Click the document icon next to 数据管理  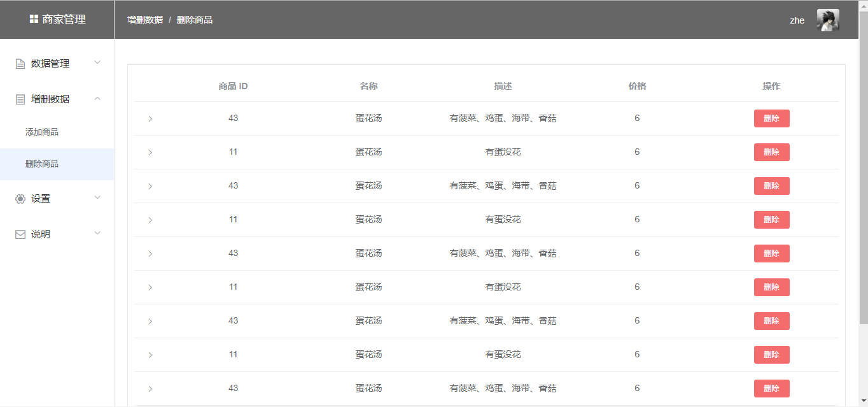pos(20,64)
